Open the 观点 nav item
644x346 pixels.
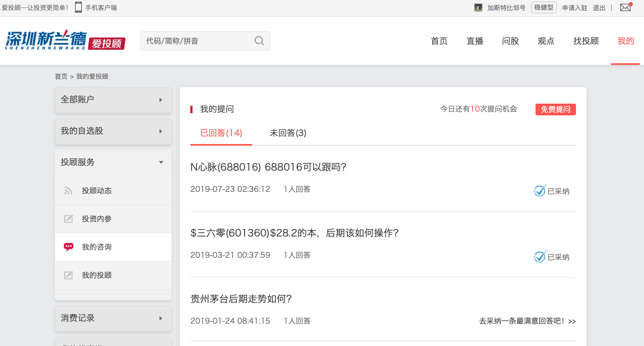[546, 41]
